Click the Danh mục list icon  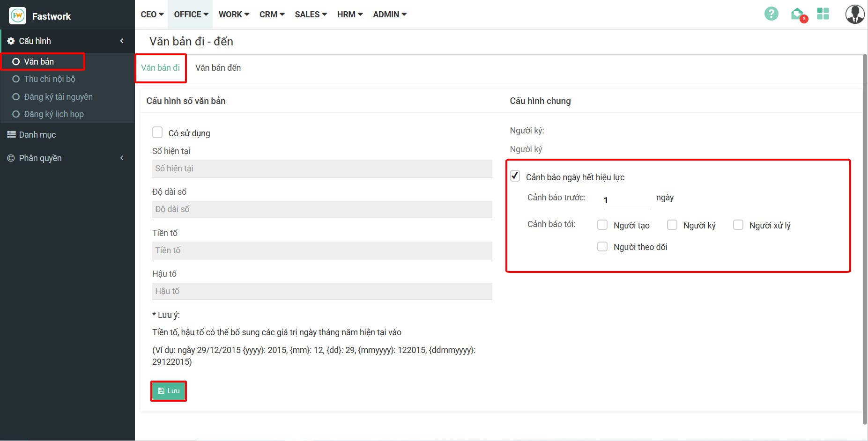tap(11, 135)
